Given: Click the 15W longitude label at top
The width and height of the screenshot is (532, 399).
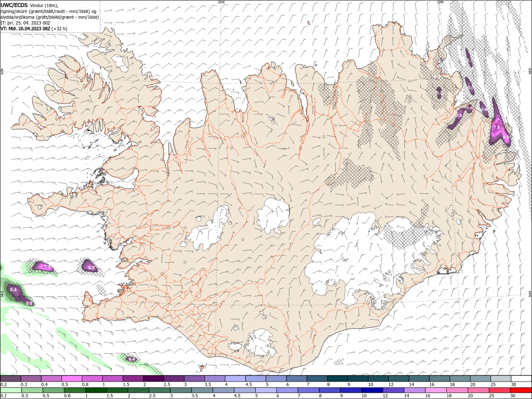Looking at the screenshot, I should [440, 2].
